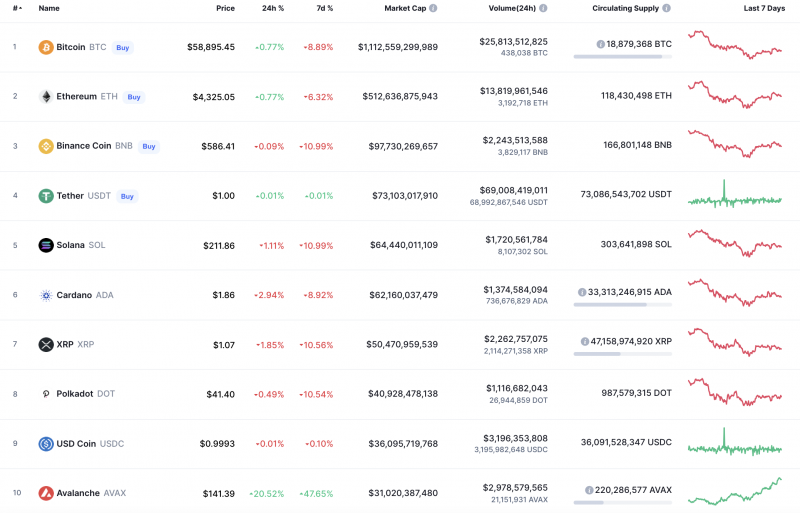800x513 pixels.
Task: Click Bitcoin market cap $1,112,559,299,989
Action: [x=398, y=47]
